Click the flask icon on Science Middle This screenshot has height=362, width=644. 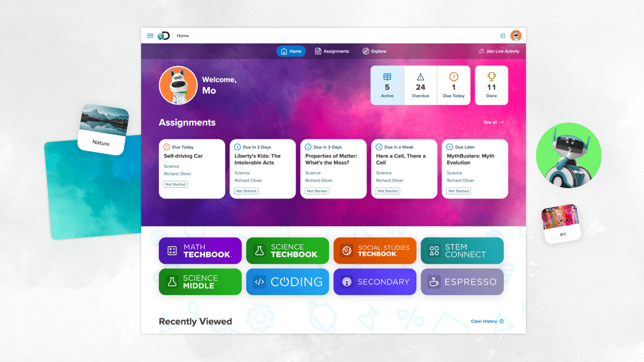[x=172, y=282]
